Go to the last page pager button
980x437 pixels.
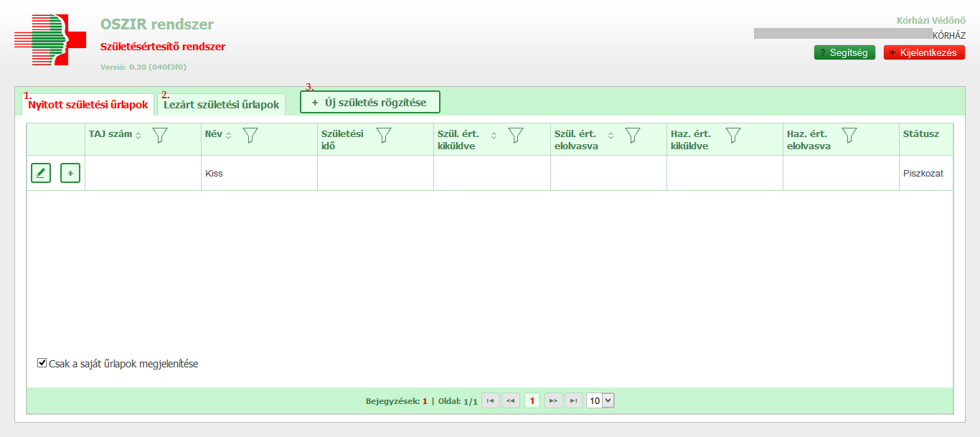[573, 401]
